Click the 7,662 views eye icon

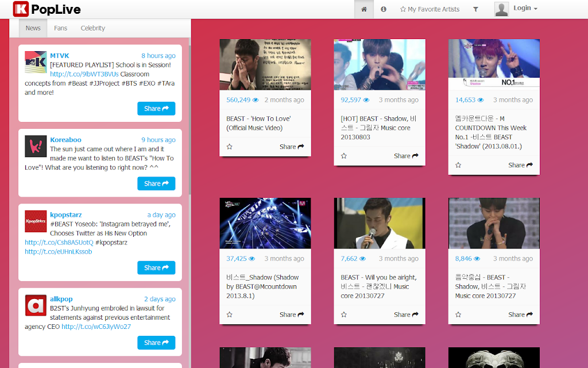(x=362, y=259)
